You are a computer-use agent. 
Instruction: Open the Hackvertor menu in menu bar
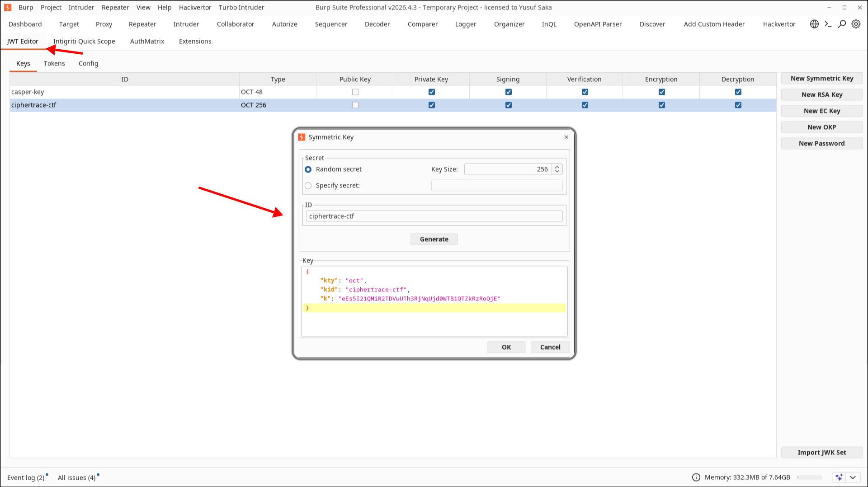(195, 7)
